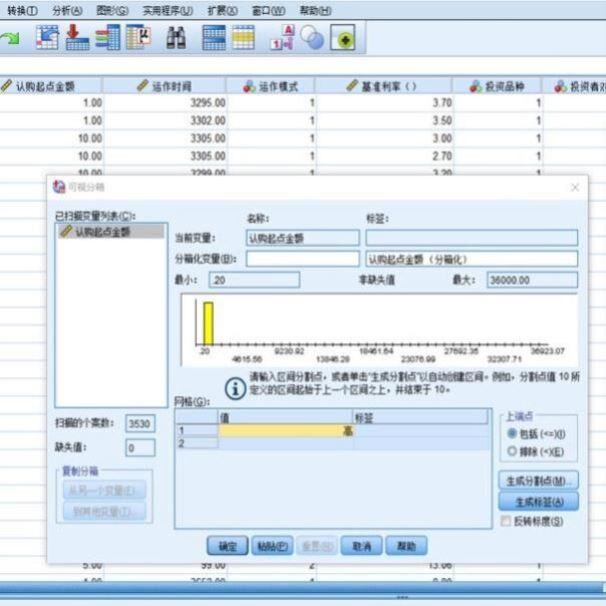Viewport: 606px width, 606px height.
Task: Click the 缺失值 field showing 0
Action: click(140, 448)
